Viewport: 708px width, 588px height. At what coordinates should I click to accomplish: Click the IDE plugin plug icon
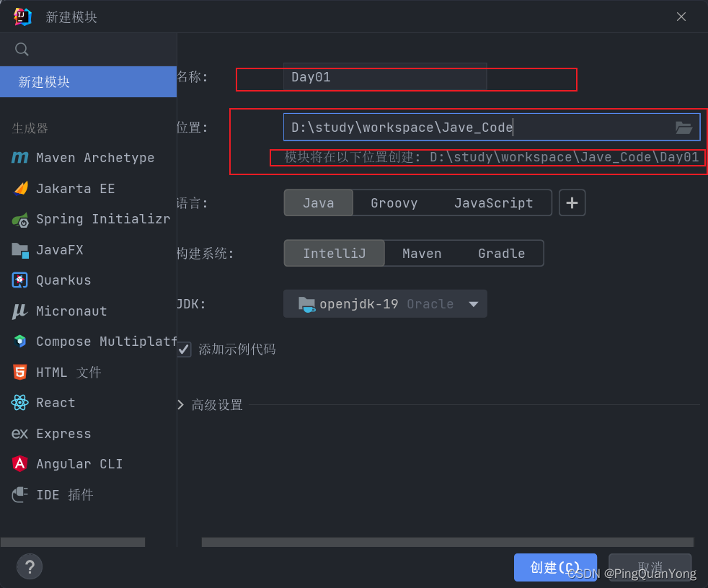pyautogui.click(x=20, y=494)
